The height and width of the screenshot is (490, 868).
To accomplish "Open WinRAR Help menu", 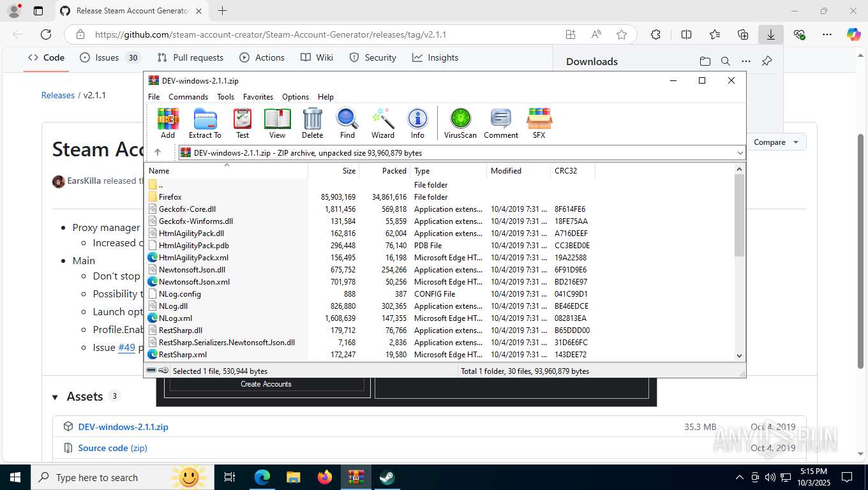I will 325,97.
